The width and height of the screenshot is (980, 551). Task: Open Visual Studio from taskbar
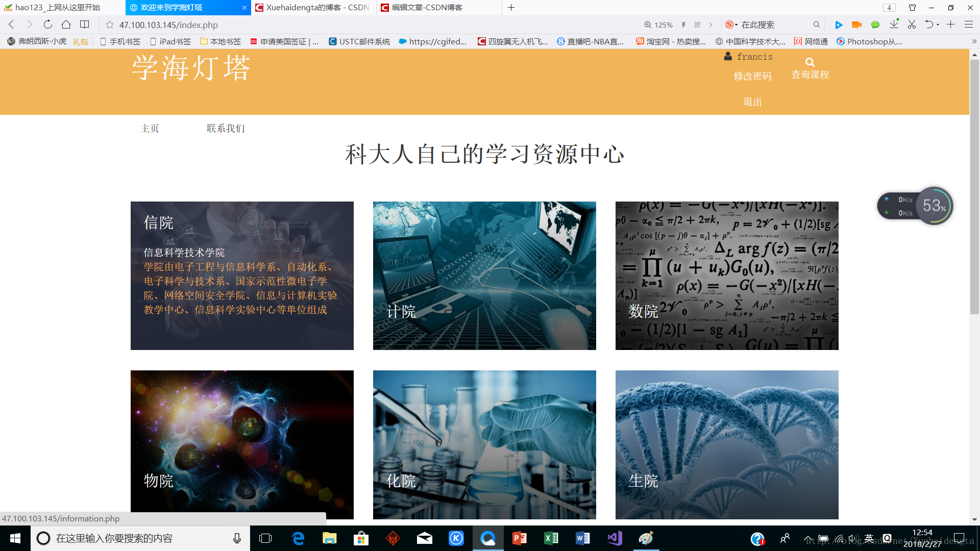tap(615, 538)
